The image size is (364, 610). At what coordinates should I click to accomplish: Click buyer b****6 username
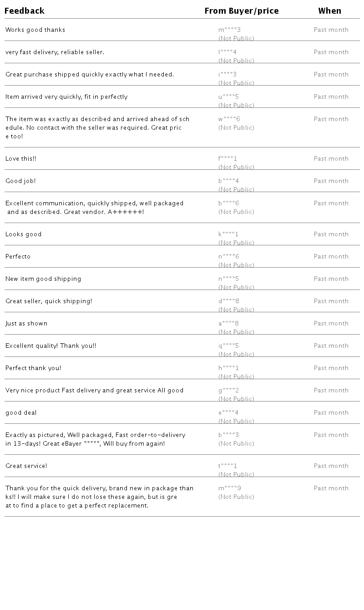[228, 203]
